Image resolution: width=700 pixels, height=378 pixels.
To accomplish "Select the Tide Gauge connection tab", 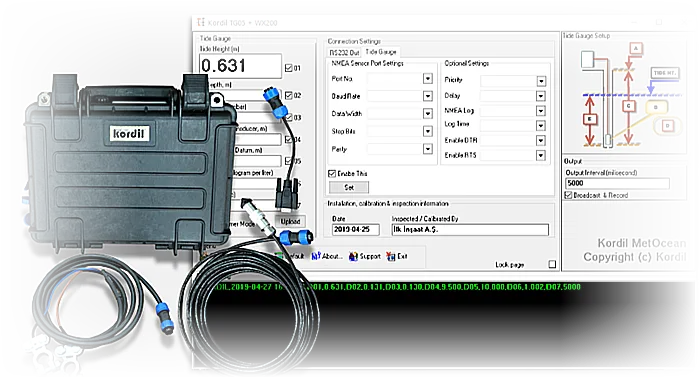I will [x=381, y=52].
